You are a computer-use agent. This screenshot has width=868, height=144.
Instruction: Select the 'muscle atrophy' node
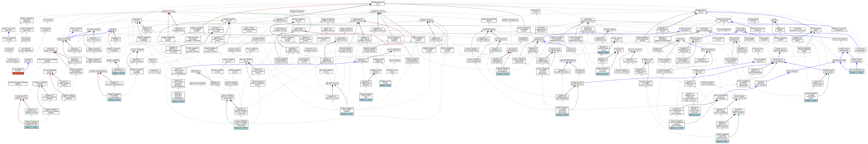[395, 61]
